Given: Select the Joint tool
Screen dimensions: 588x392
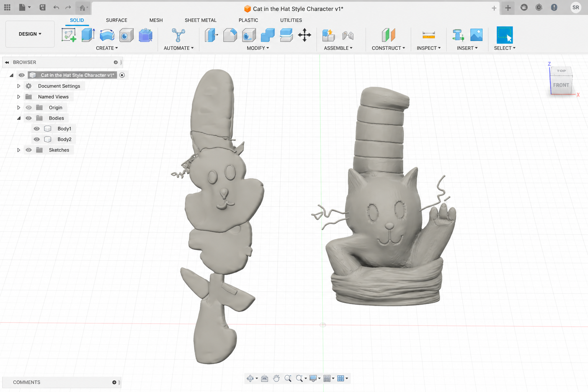Looking at the screenshot, I should tap(348, 35).
